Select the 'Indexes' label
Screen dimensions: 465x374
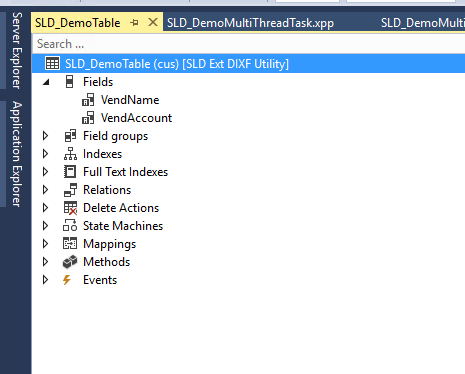tap(102, 154)
